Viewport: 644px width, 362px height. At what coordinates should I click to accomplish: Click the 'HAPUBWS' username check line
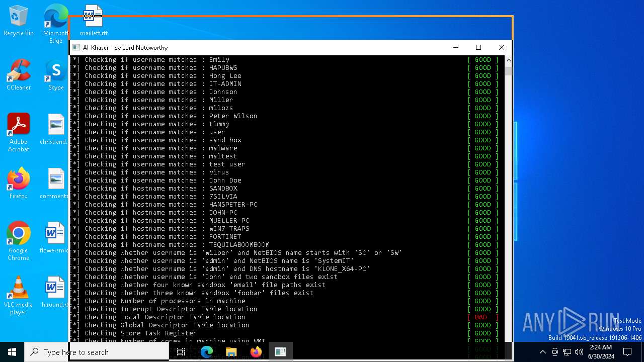pyautogui.click(x=153, y=68)
